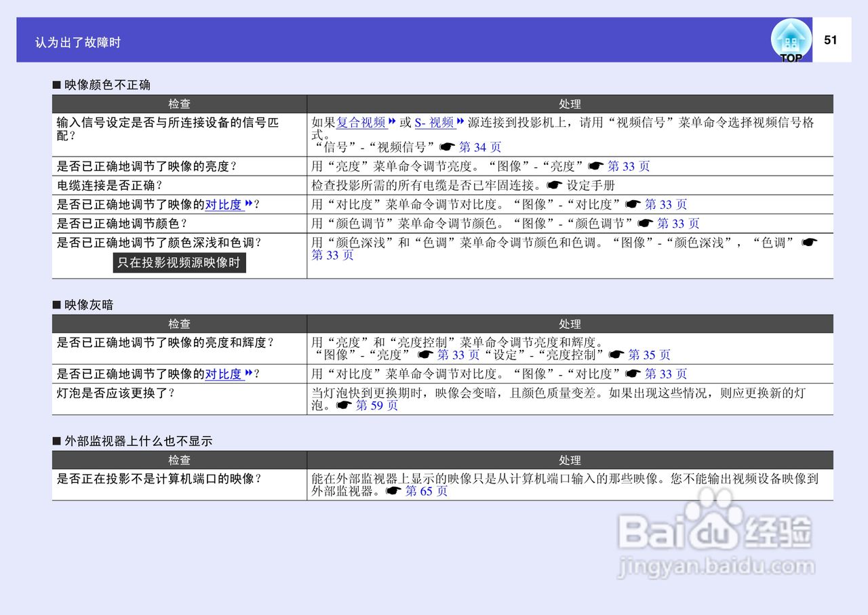Click the 映像灰暗 section heading
Viewport: 868px width, 615px height.
83,305
